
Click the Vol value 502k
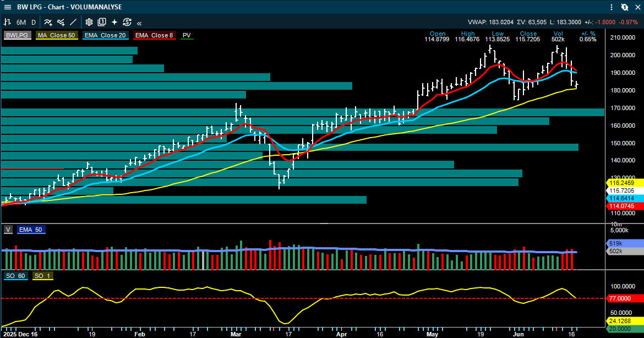(558, 40)
